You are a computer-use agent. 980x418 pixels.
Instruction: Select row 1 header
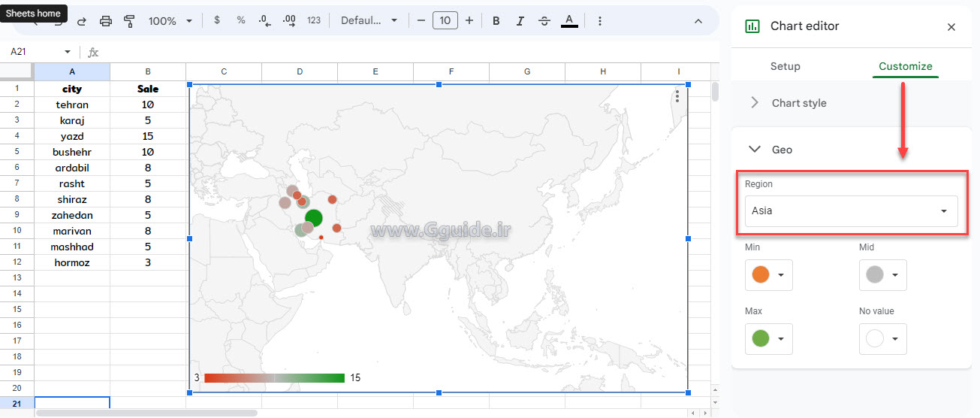pos(17,89)
